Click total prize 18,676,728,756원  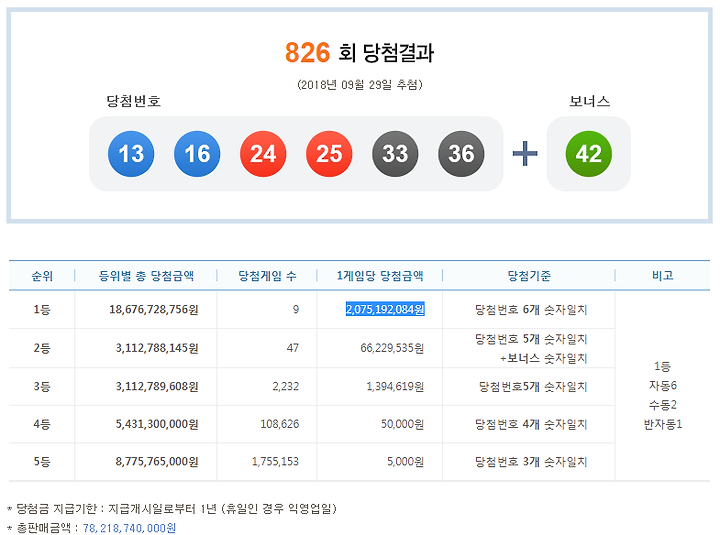[153, 310]
